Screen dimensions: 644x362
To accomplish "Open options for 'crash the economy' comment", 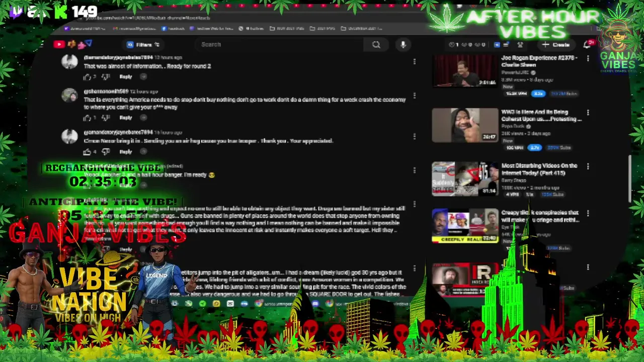I will 415,96.
